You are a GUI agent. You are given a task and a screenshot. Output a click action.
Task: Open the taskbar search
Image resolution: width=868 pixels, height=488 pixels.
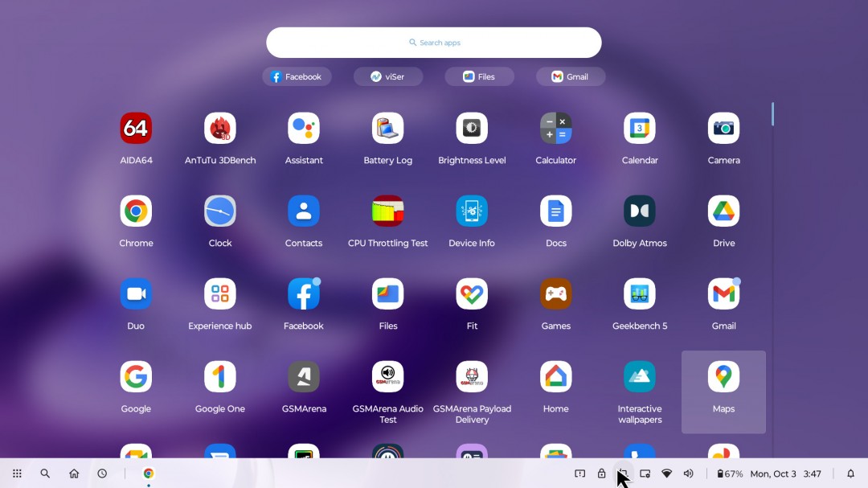(x=45, y=474)
